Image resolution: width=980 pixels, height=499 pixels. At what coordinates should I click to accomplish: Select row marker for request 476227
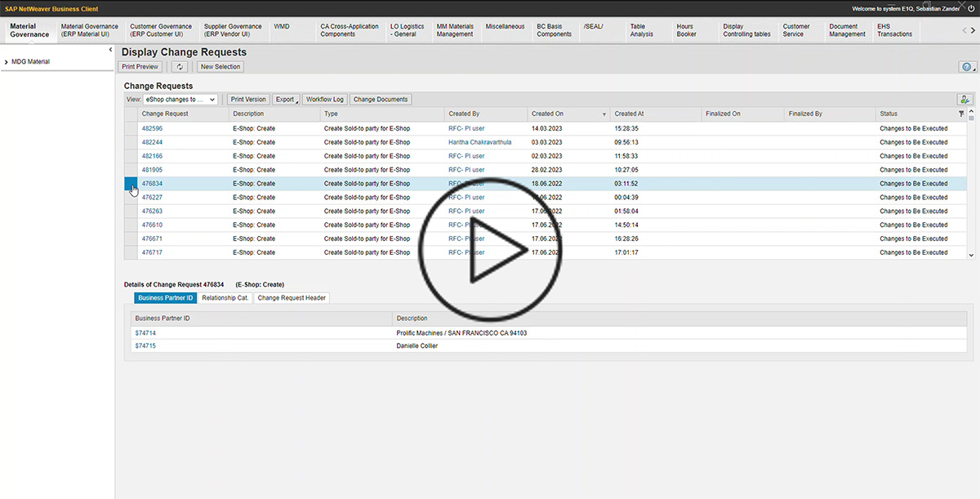pyautogui.click(x=131, y=198)
